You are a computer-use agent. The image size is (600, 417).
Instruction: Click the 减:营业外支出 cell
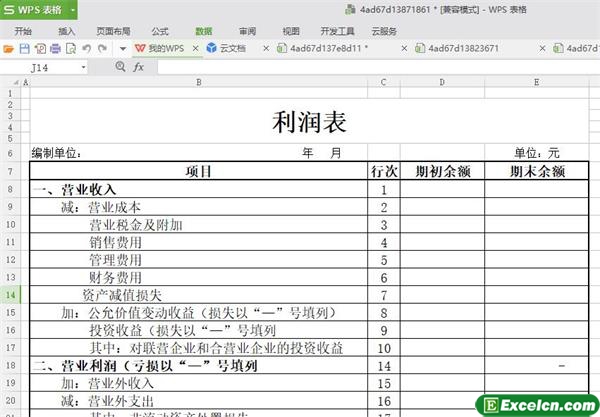(199, 401)
